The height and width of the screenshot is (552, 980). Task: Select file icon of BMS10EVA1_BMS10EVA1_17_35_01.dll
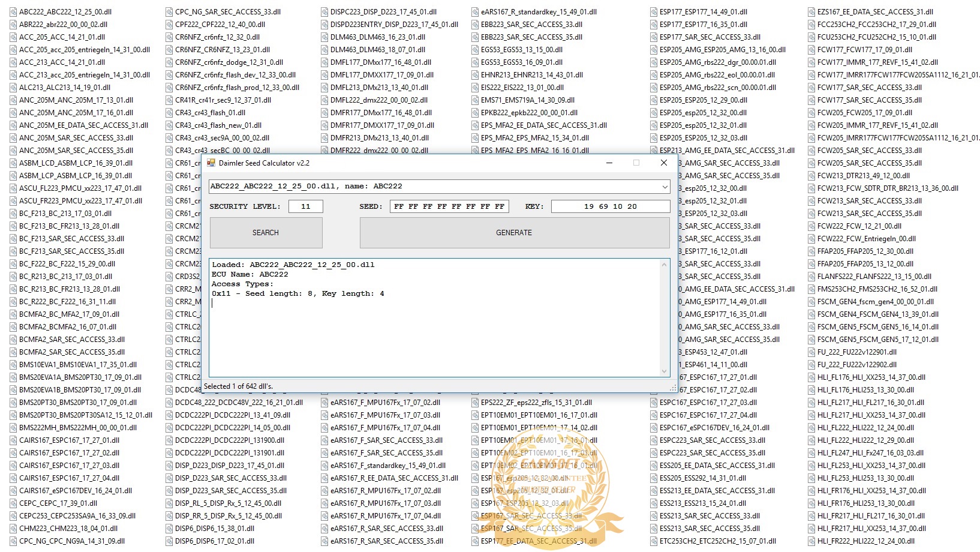click(x=13, y=364)
